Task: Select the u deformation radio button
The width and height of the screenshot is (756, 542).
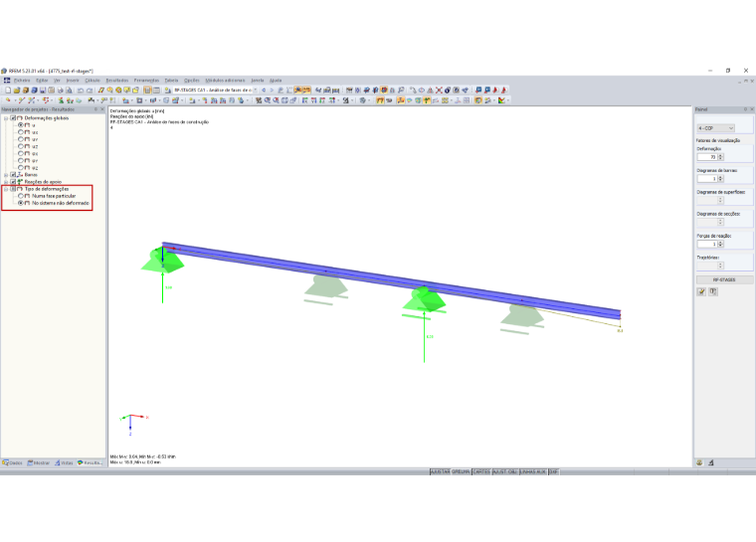Action: pyautogui.click(x=21, y=125)
